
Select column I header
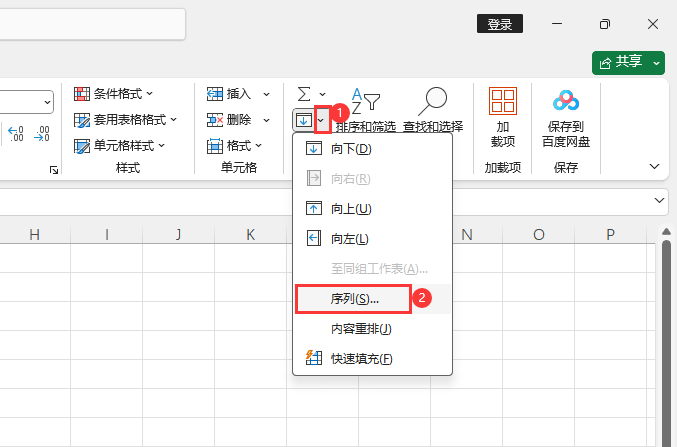coord(107,235)
